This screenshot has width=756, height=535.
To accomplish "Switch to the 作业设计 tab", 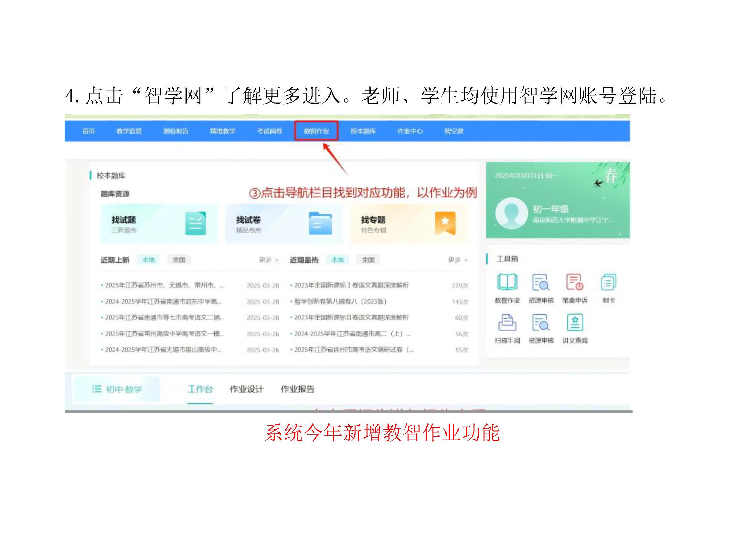I will [247, 389].
